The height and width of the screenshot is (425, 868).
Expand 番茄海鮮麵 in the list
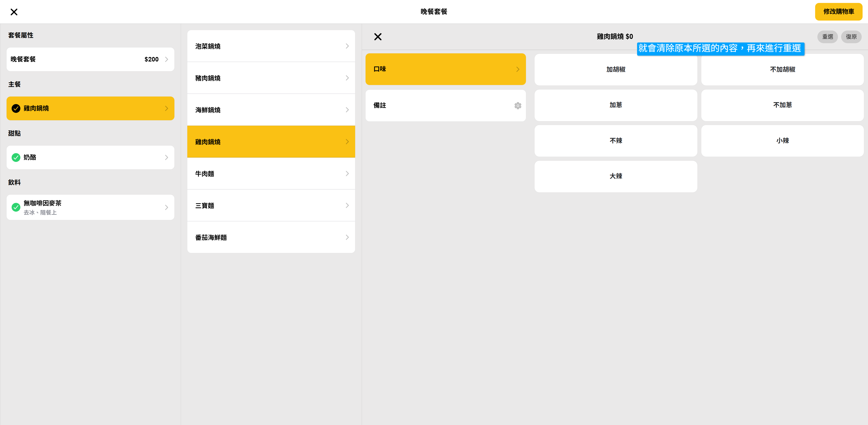click(271, 238)
